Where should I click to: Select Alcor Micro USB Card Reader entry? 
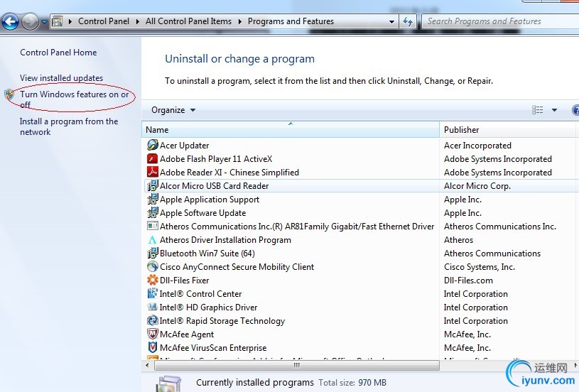tap(214, 186)
